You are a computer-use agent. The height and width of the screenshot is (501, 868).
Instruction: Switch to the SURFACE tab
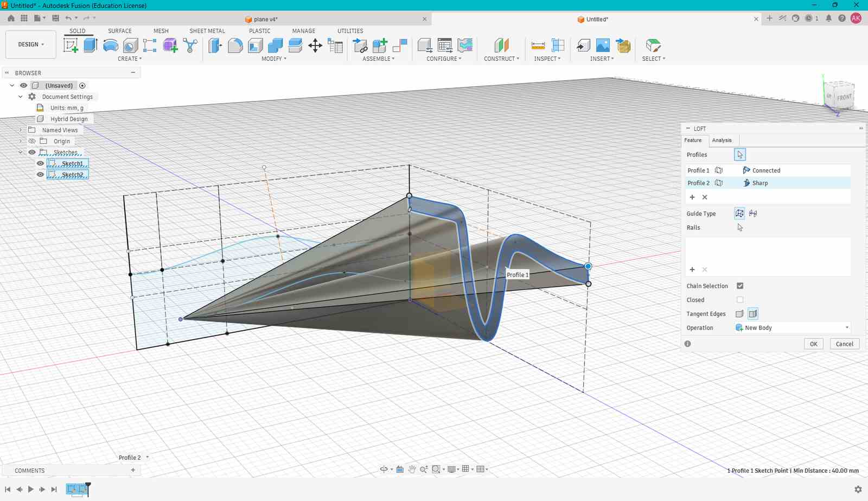coord(120,31)
